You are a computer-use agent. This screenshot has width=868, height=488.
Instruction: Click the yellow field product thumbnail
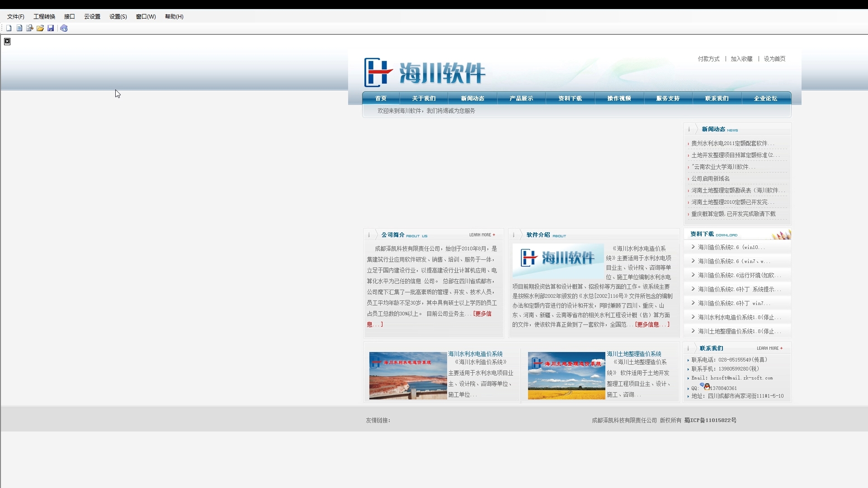566,375
